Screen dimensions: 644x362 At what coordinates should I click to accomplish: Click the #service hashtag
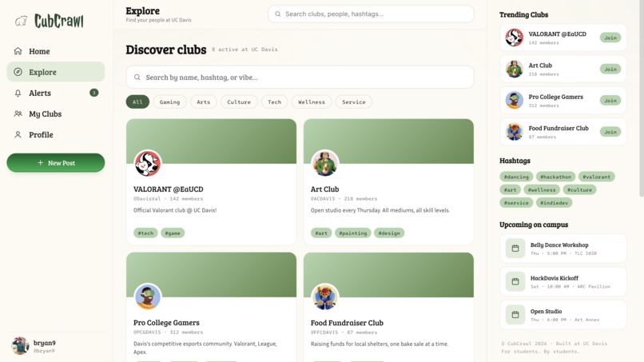516,202
